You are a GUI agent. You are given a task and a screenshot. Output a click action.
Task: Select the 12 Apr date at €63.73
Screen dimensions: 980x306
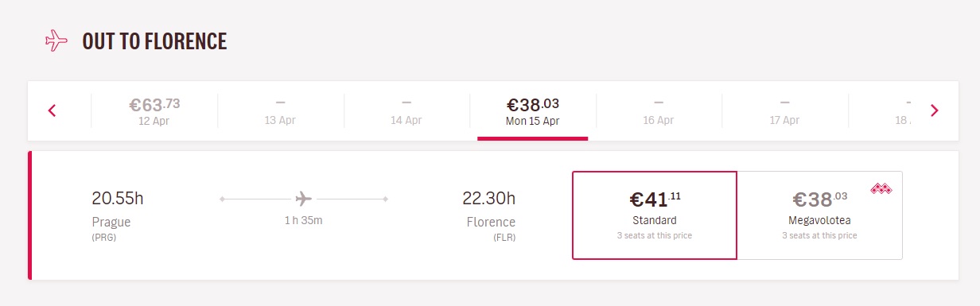(154, 110)
